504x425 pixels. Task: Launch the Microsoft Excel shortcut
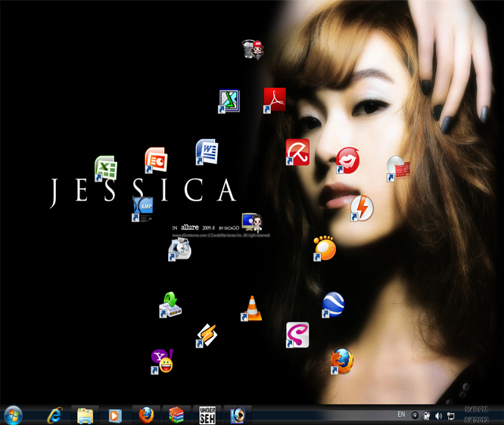[x=106, y=168]
